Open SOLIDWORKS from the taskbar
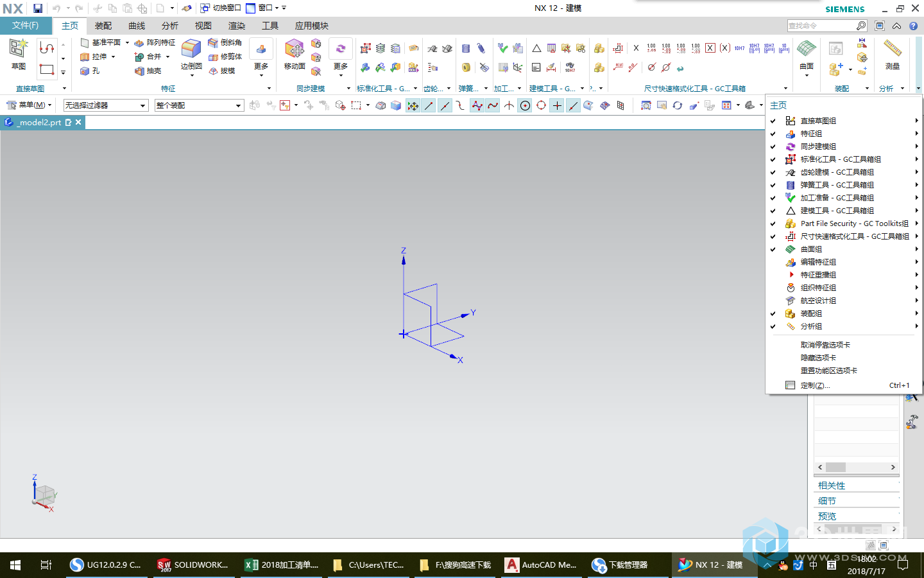 (193, 565)
